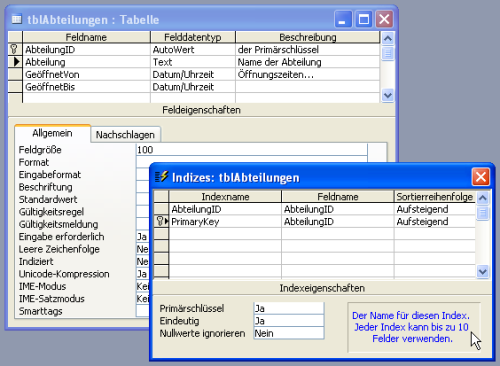Click the Eingabeformat property label
The width and height of the screenshot is (500, 366).
(x=50, y=175)
